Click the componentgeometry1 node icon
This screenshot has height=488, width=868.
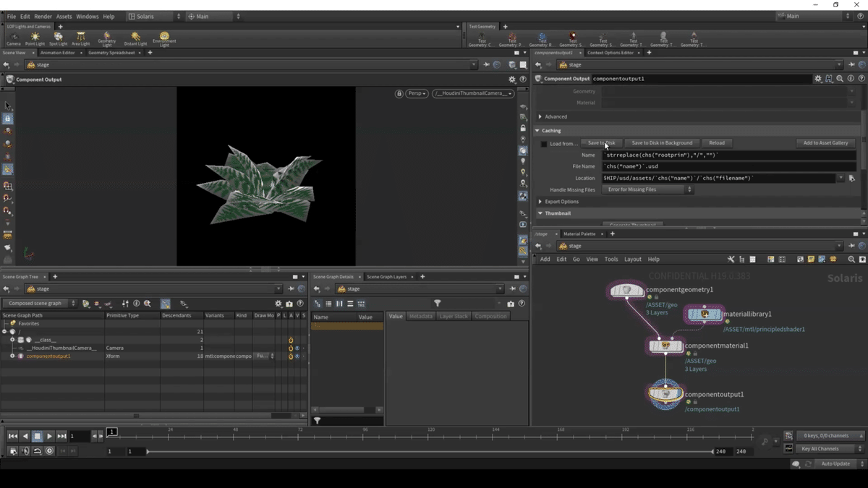[626, 291]
